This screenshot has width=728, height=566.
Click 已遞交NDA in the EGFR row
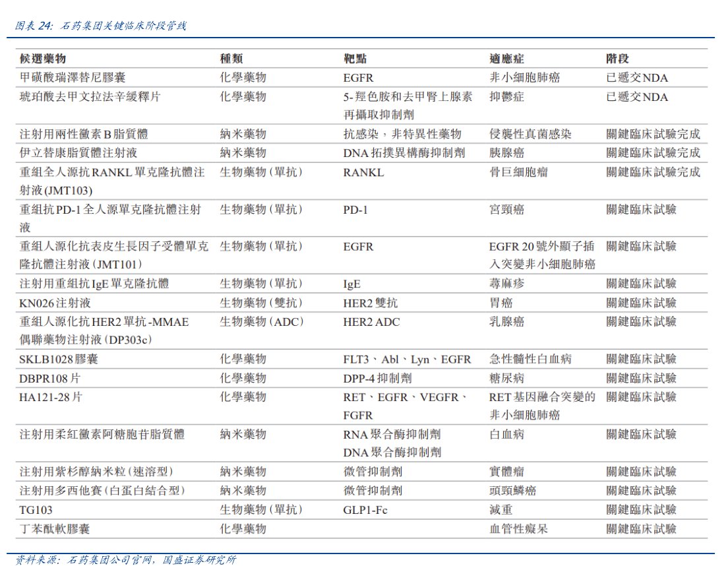[x=637, y=78]
